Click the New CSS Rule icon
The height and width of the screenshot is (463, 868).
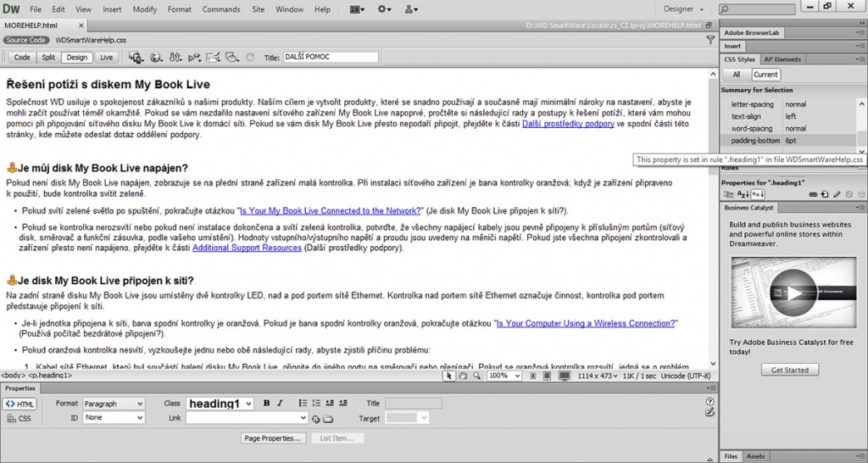[825, 194]
